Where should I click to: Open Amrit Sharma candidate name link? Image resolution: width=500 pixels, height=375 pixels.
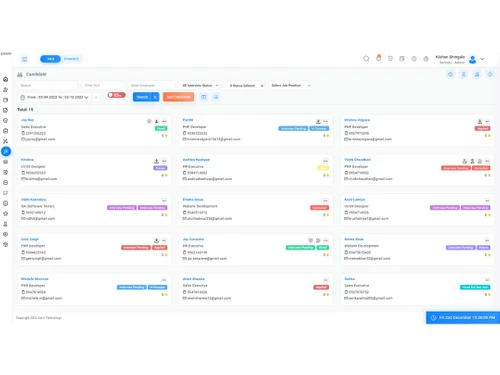194,279
